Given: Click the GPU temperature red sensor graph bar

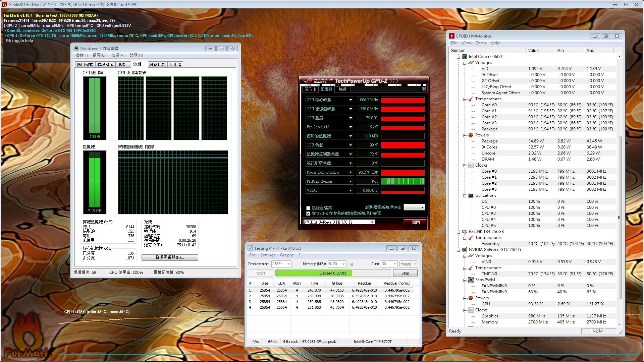Looking at the screenshot, I should 403,118.
